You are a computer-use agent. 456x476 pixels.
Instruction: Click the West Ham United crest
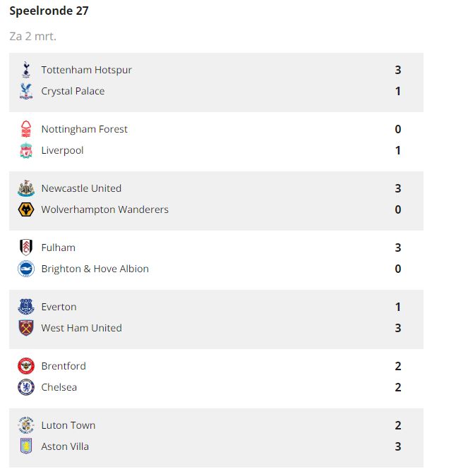(26, 328)
